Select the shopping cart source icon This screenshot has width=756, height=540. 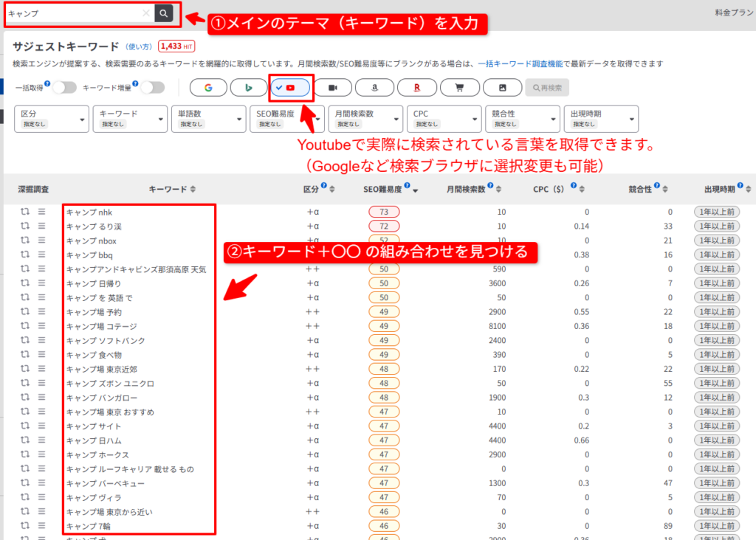[x=459, y=88]
